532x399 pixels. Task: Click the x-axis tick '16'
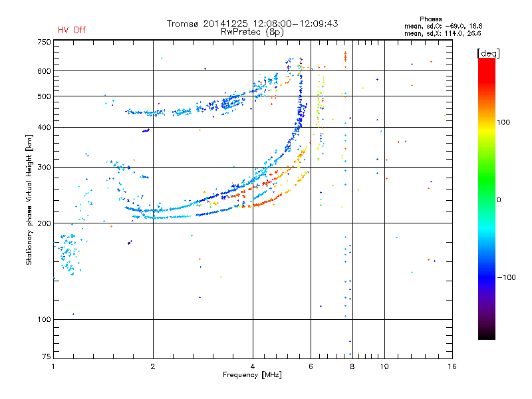pos(452,366)
